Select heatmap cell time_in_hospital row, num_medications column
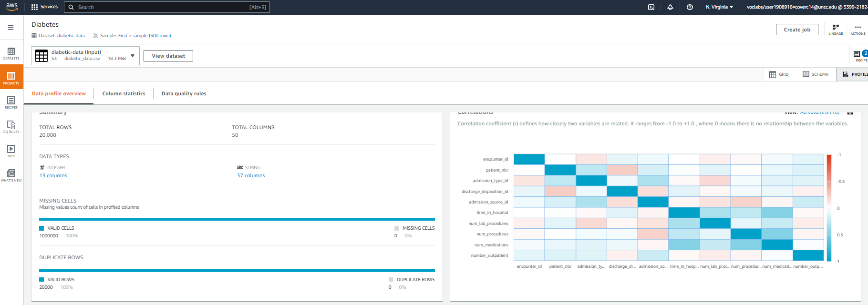The width and height of the screenshot is (868, 305). point(777,213)
